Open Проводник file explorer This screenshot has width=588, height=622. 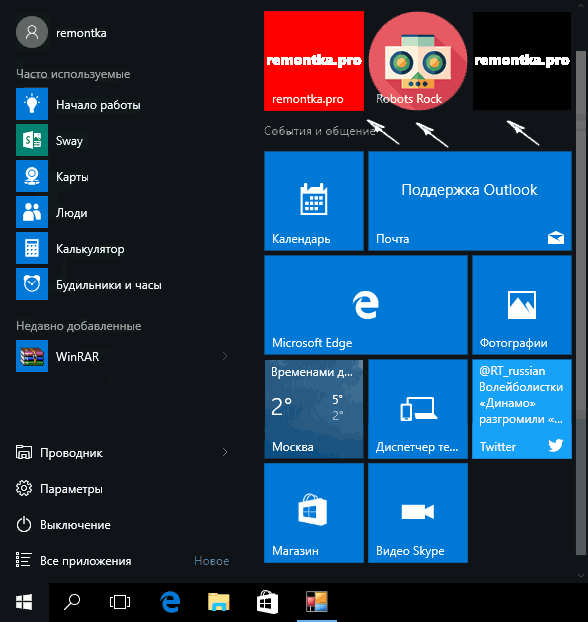[71, 453]
